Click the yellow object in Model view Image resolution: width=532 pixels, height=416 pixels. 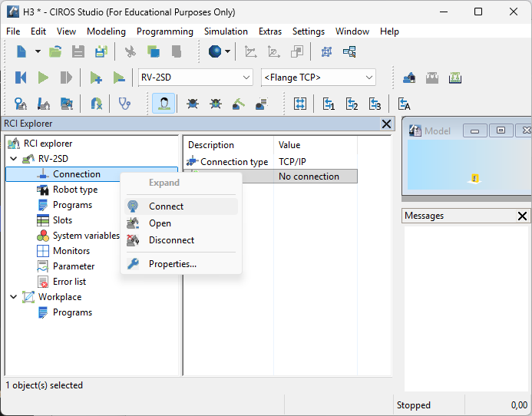click(474, 179)
